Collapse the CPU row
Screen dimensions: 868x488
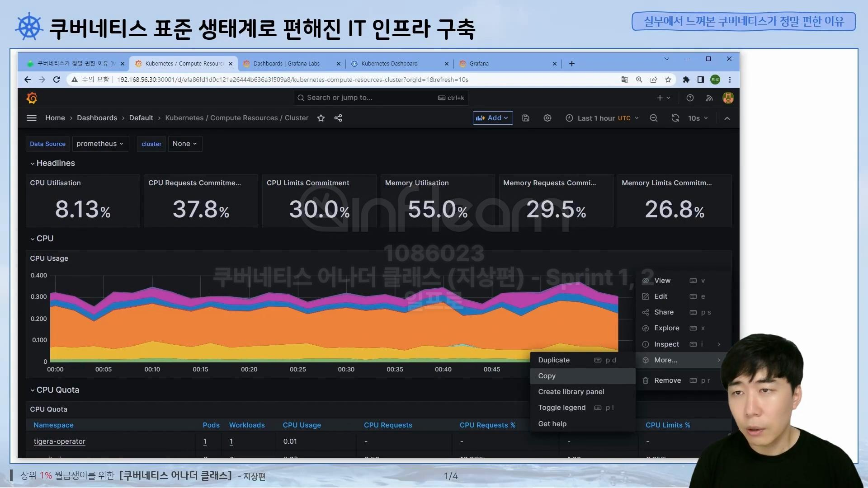click(42, 239)
